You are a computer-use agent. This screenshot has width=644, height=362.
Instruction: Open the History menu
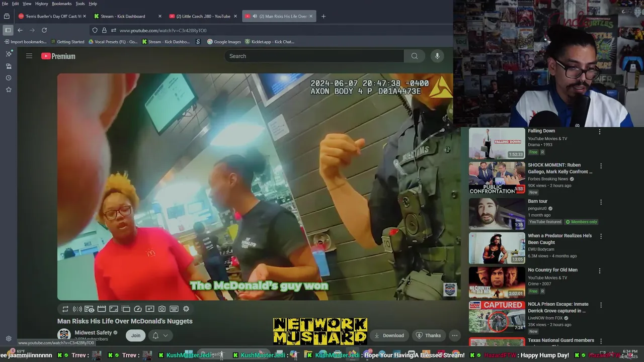coord(42,4)
